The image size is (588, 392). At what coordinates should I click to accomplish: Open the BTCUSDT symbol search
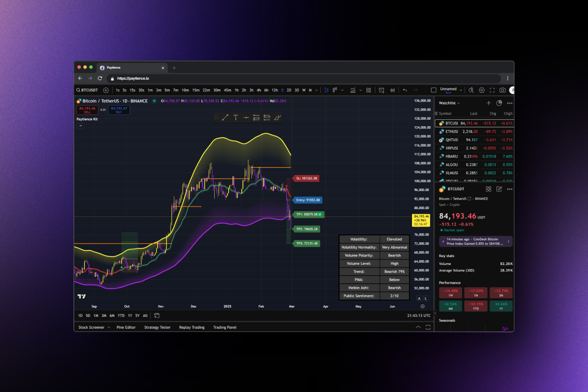pyautogui.click(x=87, y=90)
